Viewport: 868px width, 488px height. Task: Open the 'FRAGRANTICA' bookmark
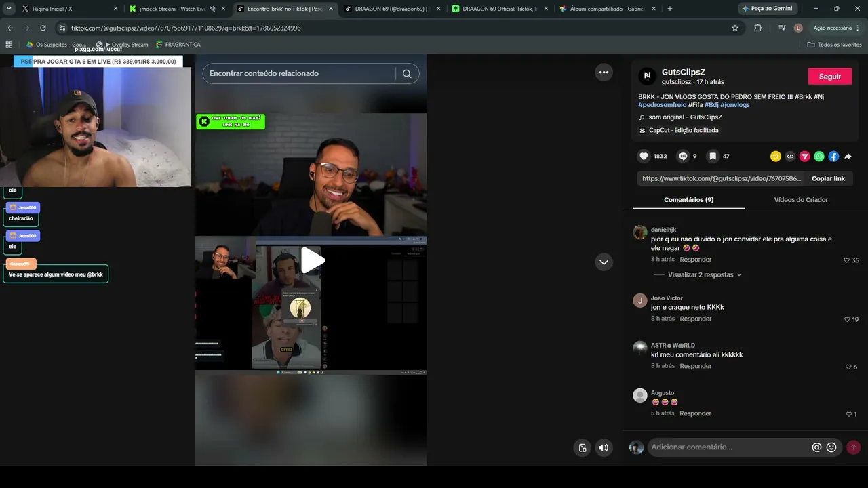pos(178,45)
